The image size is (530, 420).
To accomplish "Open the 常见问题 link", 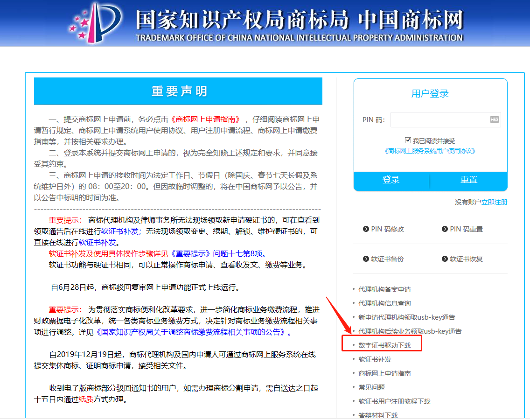I will tap(371, 387).
